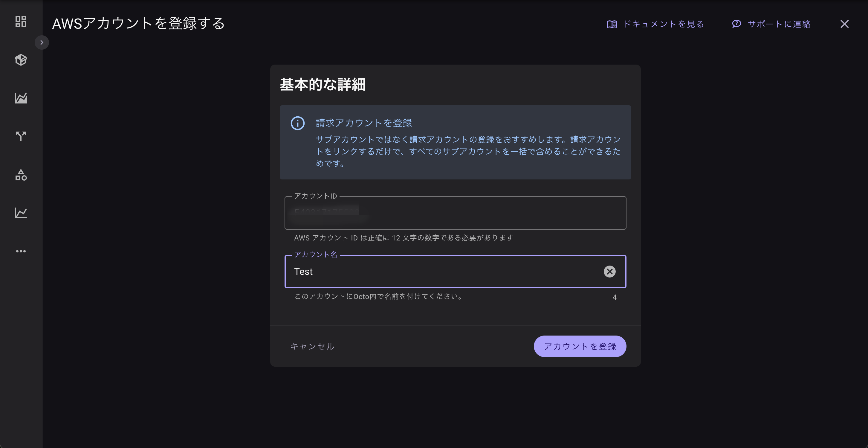Click the chat bubble icon beside サポートに連絡

(x=736, y=24)
